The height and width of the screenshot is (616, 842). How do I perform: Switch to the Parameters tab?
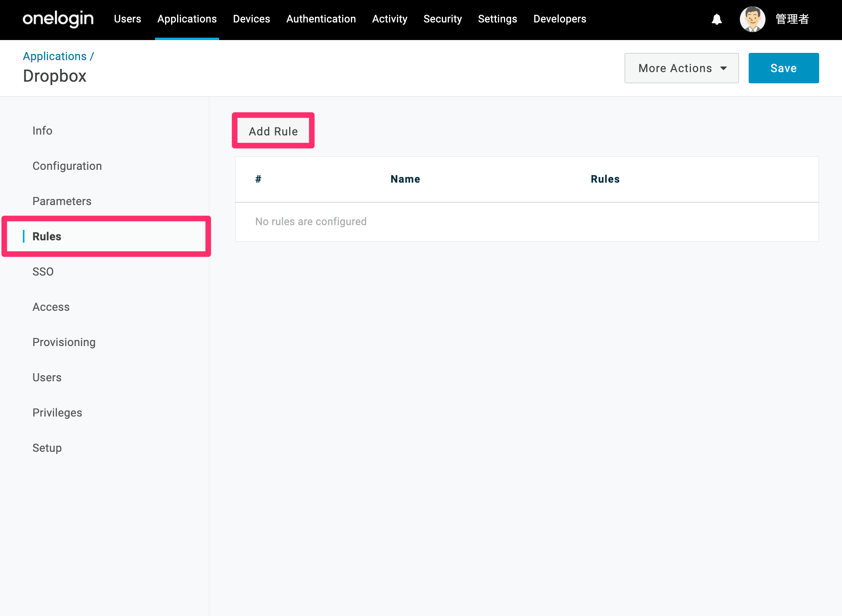point(62,201)
